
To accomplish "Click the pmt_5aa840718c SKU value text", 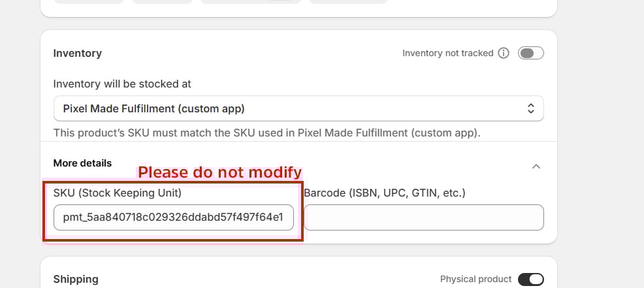I will pyautogui.click(x=173, y=217).
